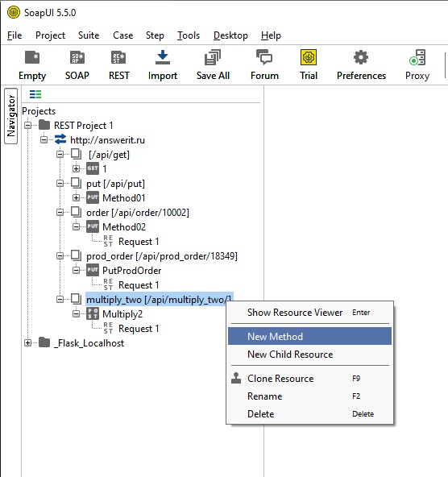The height and width of the screenshot is (477, 448).
Task: Choose Delete from context menu
Action: [x=309, y=413]
